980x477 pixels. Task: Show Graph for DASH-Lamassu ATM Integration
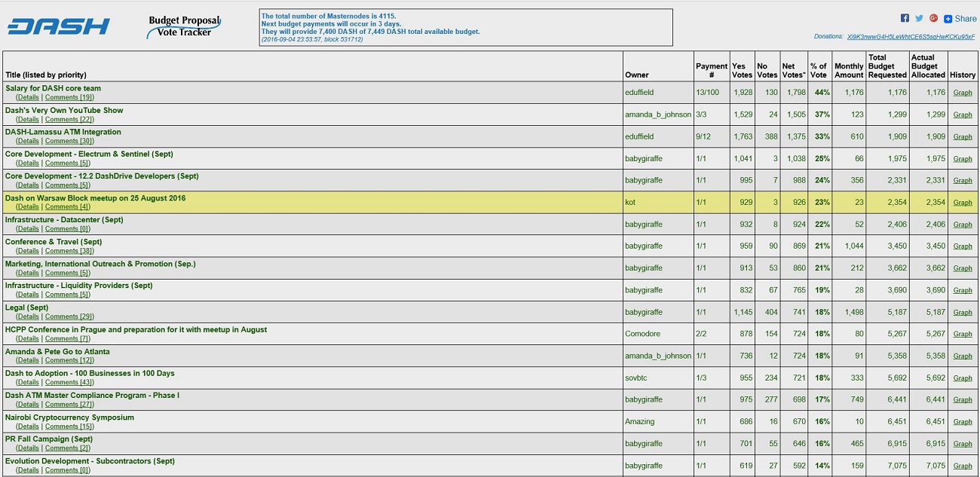(x=963, y=136)
